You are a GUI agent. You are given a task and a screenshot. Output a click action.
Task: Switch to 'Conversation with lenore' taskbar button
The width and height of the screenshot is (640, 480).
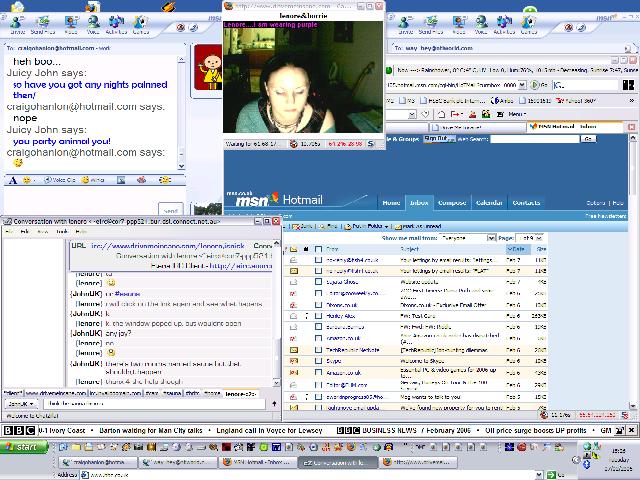336,462
